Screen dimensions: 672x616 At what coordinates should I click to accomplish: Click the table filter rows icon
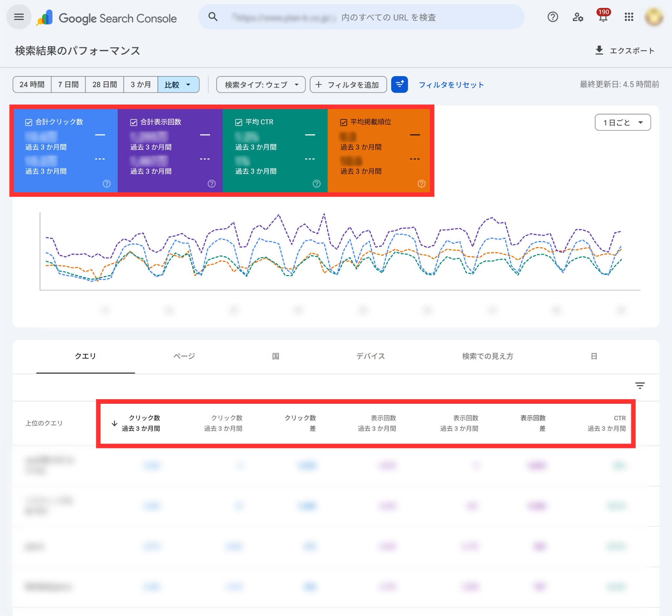640,386
